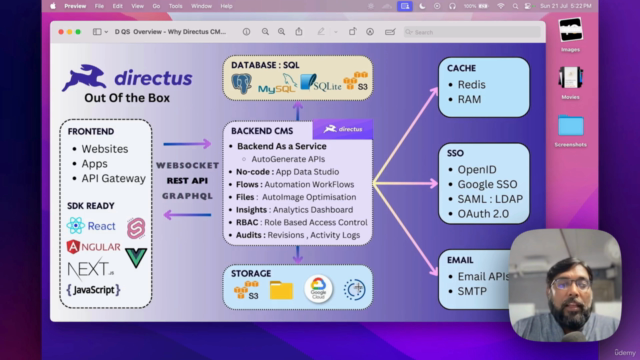Open the Edit menu
The width and height of the screenshot is (640, 360).
click(118, 6)
